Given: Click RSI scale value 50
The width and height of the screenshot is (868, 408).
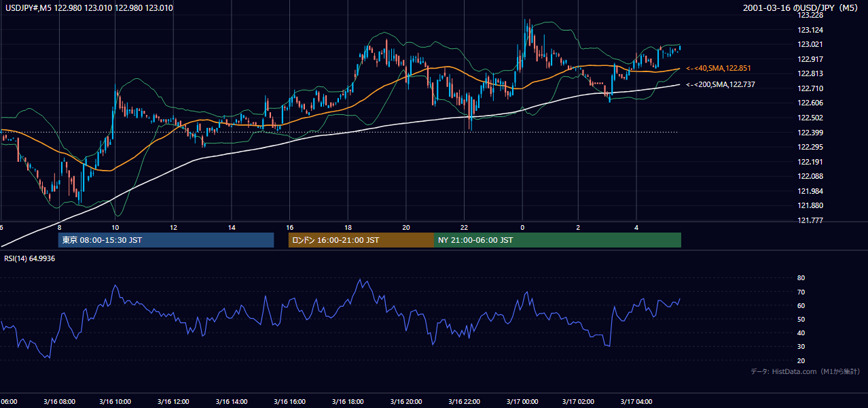Looking at the screenshot, I should pyautogui.click(x=801, y=319).
